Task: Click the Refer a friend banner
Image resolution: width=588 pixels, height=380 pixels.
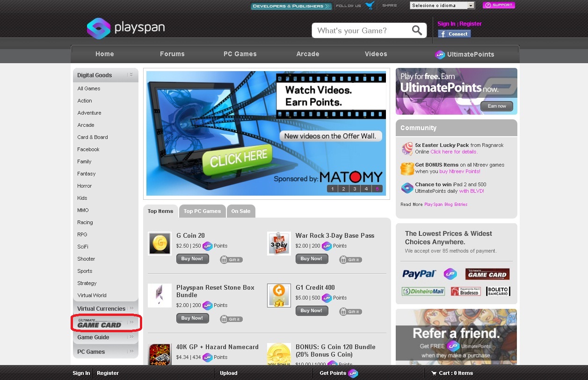Action: click(x=457, y=337)
